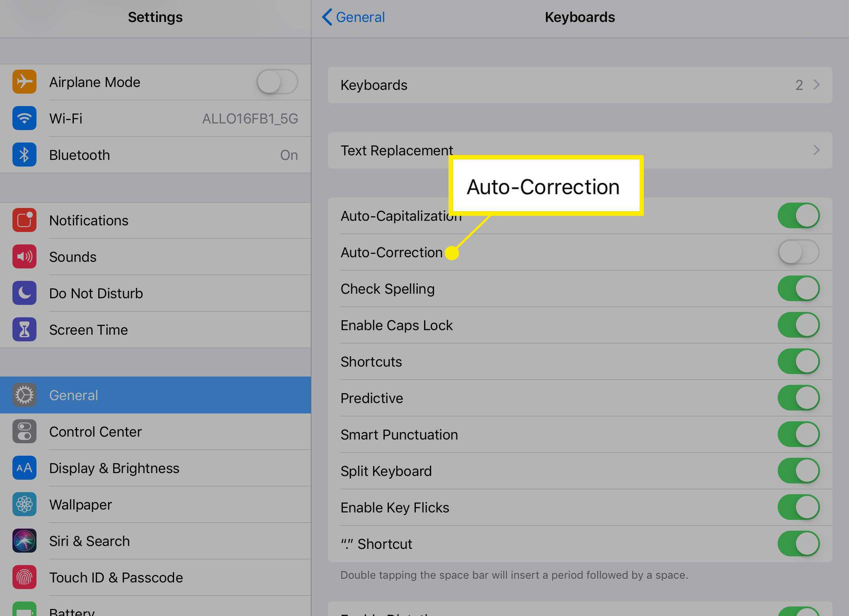Open Text Replacement settings
The image size is (849, 616).
(x=580, y=150)
